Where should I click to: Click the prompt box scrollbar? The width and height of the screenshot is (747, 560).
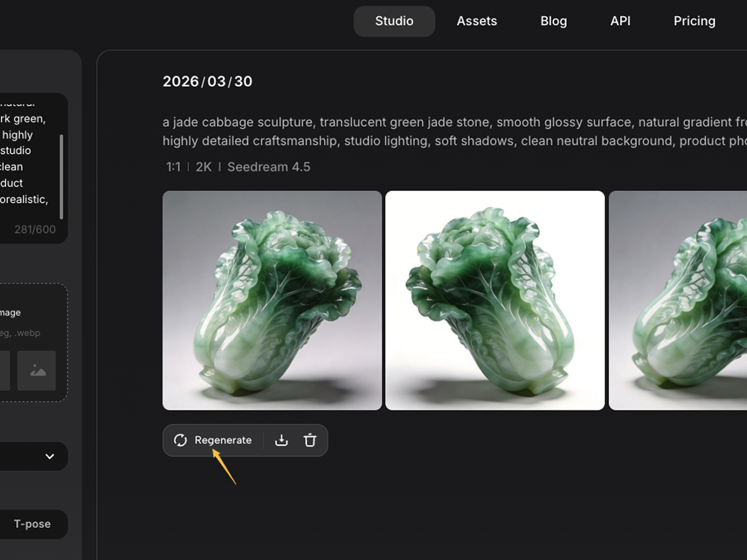click(x=61, y=176)
